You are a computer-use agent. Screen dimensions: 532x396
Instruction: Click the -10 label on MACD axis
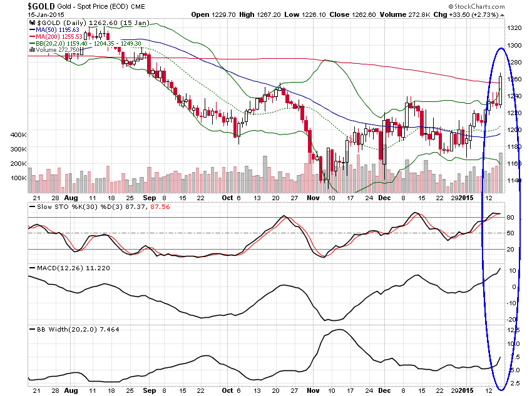coord(511,303)
